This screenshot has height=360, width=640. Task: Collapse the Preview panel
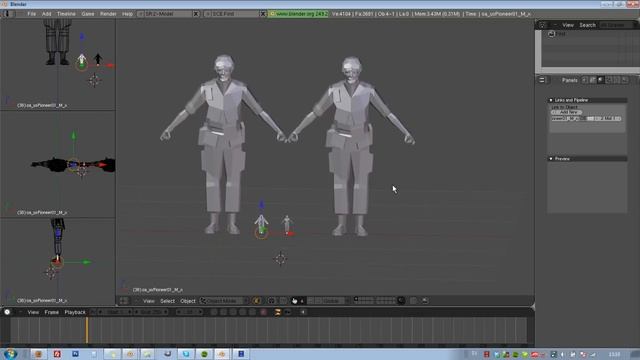click(x=551, y=158)
